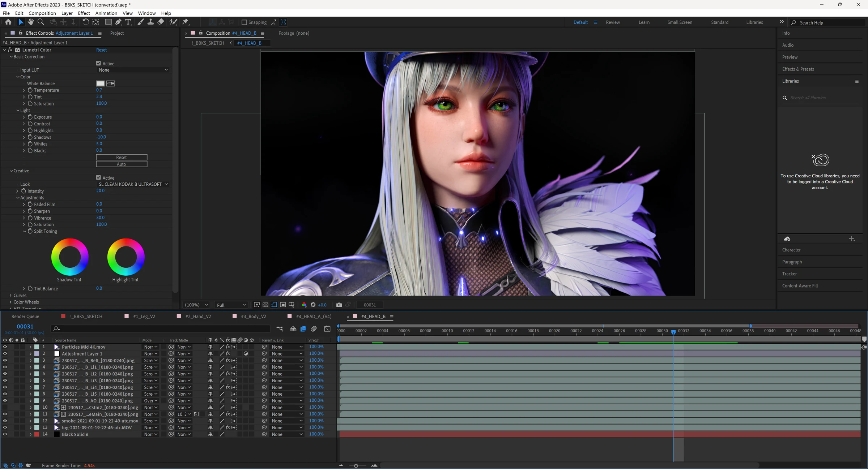Select the Eraser tool
The image size is (868, 469).
pos(161,22)
